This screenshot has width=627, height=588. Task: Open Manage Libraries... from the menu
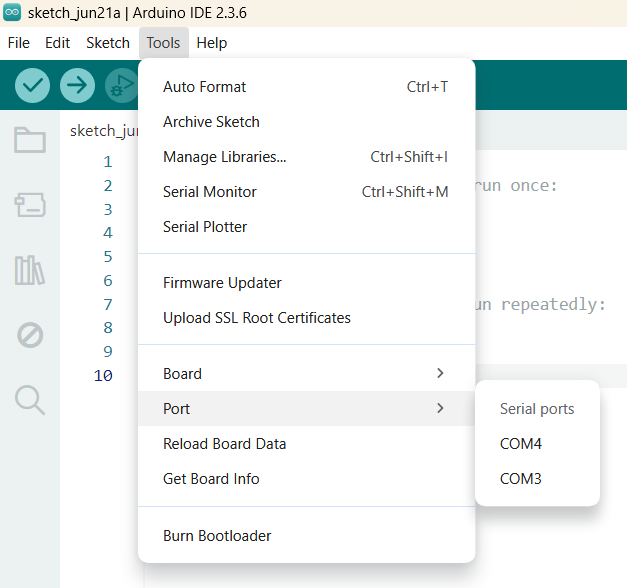coord(306,157)
